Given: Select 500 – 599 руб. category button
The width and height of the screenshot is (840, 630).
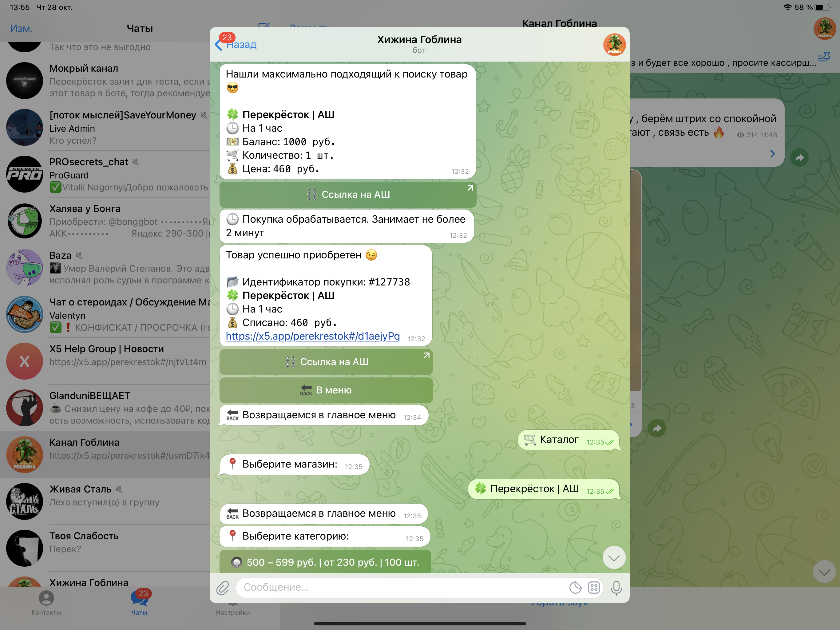Looking at the screenshot, I should (325, 562).
